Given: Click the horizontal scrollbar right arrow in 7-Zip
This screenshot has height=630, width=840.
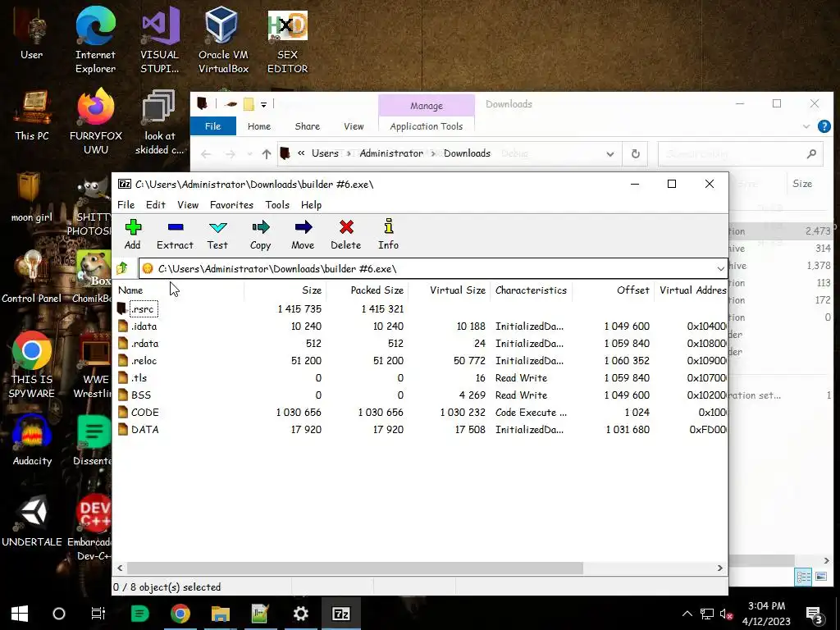Looking at the screenshot, I should tap(720, 568).
